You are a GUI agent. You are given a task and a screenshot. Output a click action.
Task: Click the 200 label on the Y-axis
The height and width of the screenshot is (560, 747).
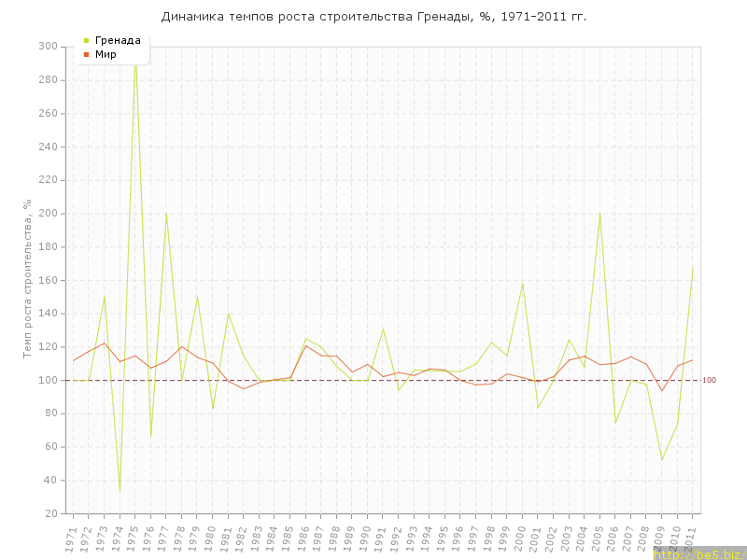[x=49, y=214]
